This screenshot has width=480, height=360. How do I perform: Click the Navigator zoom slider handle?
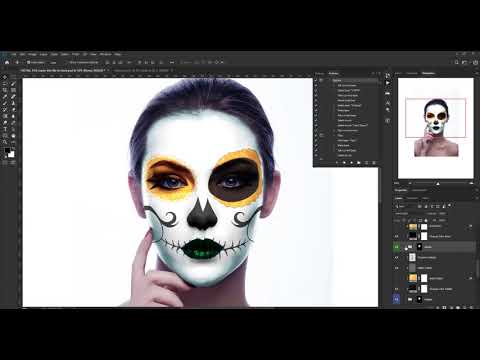click(x=438, y=183)
